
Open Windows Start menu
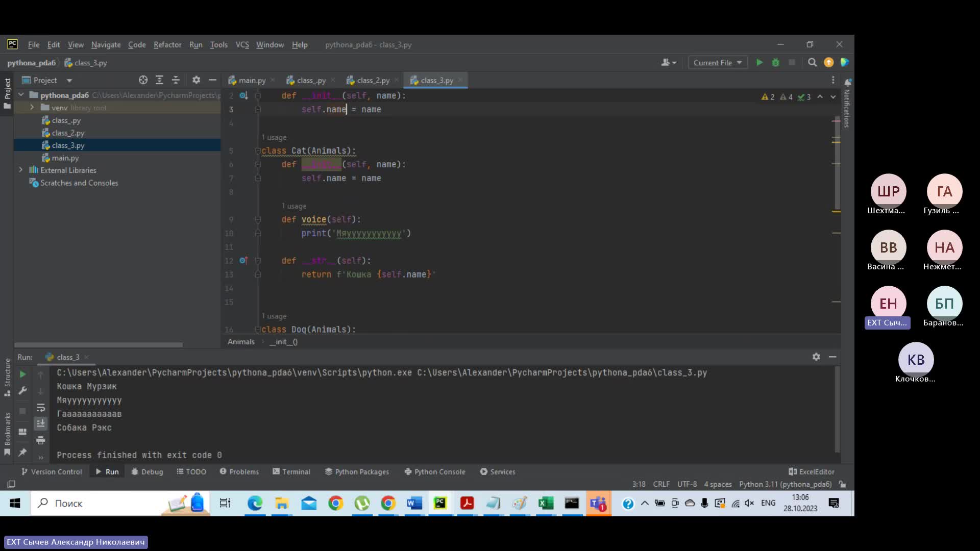[x=15, y=503]
